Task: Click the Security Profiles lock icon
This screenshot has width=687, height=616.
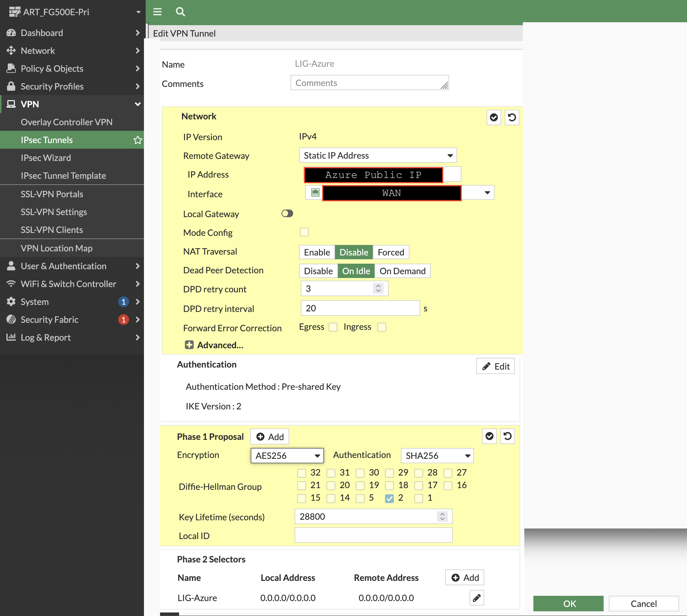Action: [x=11, y=86]
